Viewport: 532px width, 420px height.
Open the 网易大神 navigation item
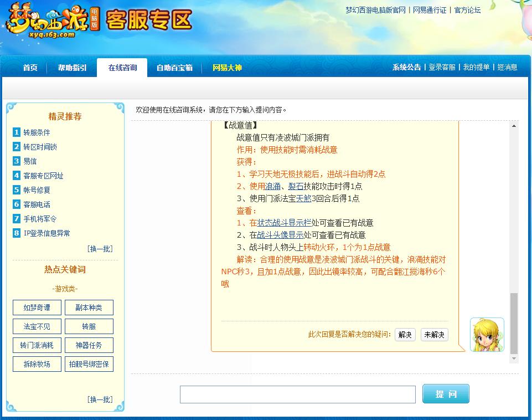coord(227,67)
